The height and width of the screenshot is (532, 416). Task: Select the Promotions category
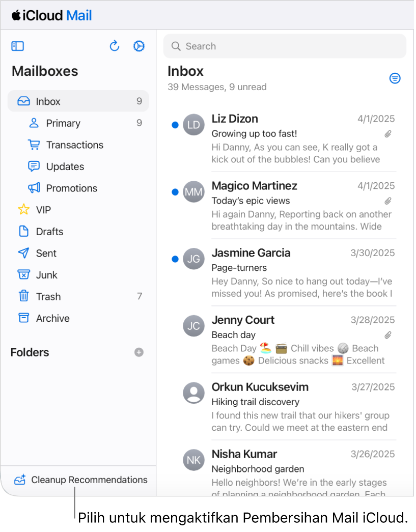coord(78,188)
